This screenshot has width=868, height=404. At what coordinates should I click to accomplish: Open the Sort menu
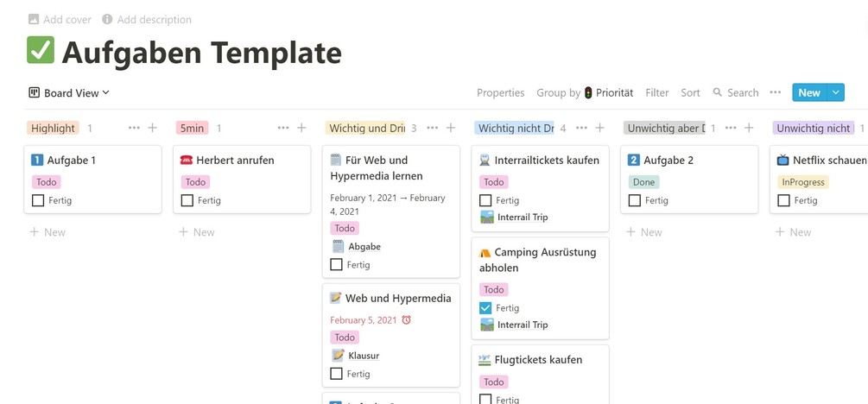(690, 92)
